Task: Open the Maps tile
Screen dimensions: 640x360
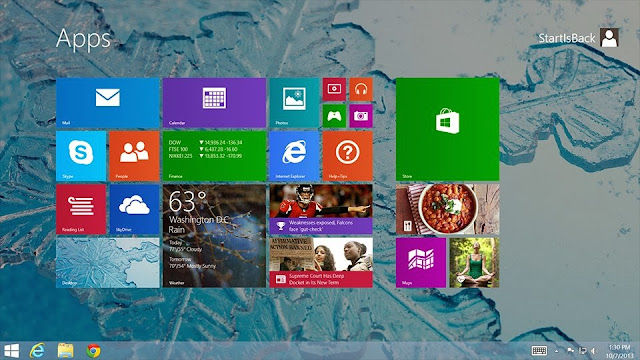Action: pyautogui.click(x=421, y=262)
